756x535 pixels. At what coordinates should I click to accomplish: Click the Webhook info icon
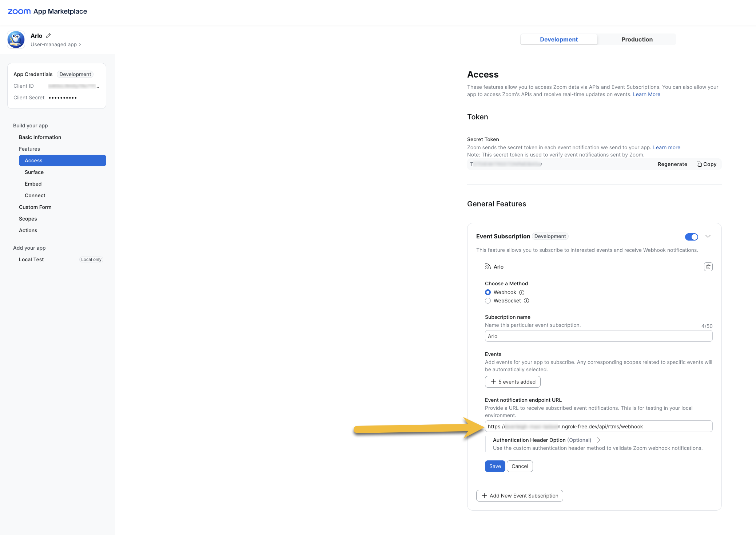pos(522,293)
